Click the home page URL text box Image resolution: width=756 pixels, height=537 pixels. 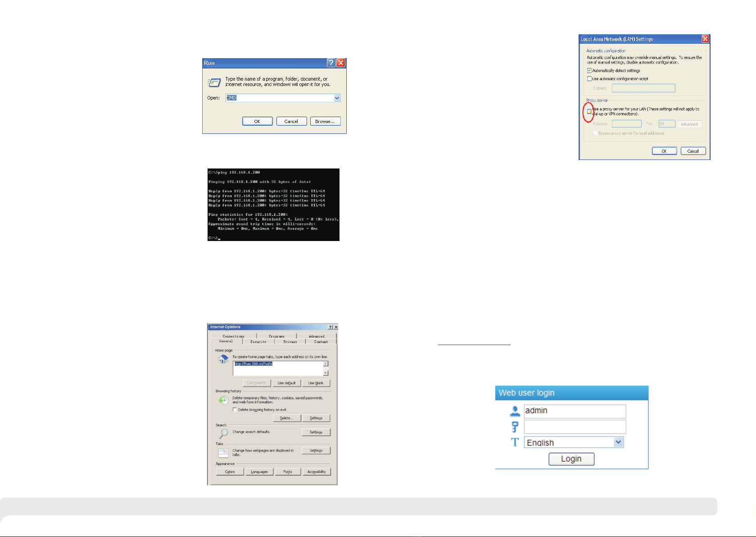pyautogui.click(x=278, y=368)
